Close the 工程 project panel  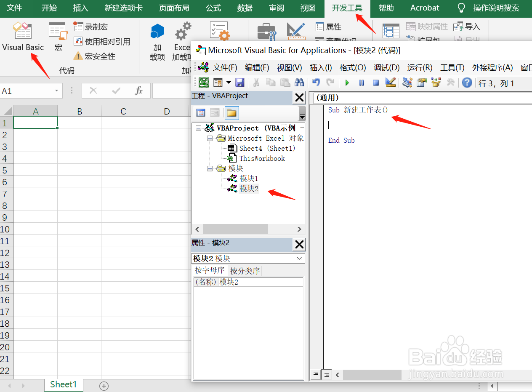click(299, 98)
